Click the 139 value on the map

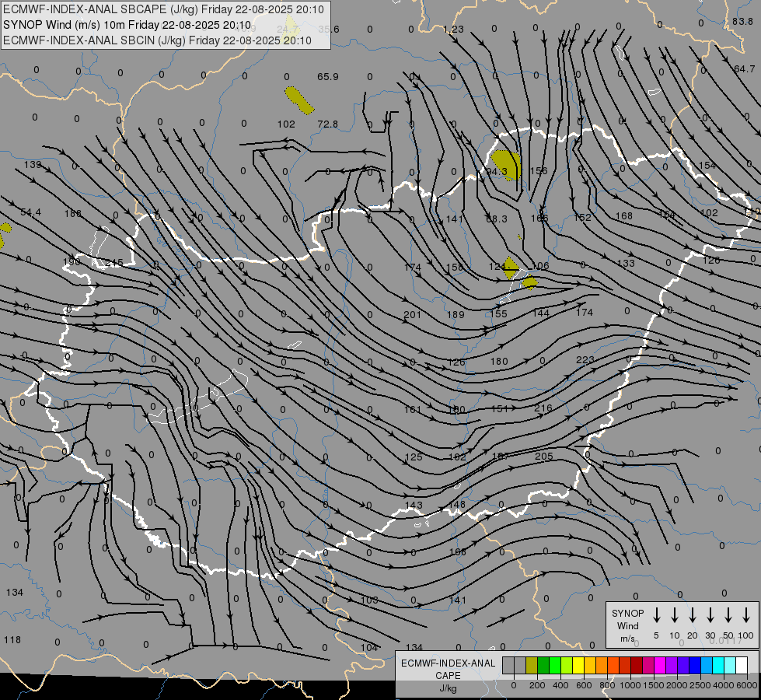pos(33,165)
